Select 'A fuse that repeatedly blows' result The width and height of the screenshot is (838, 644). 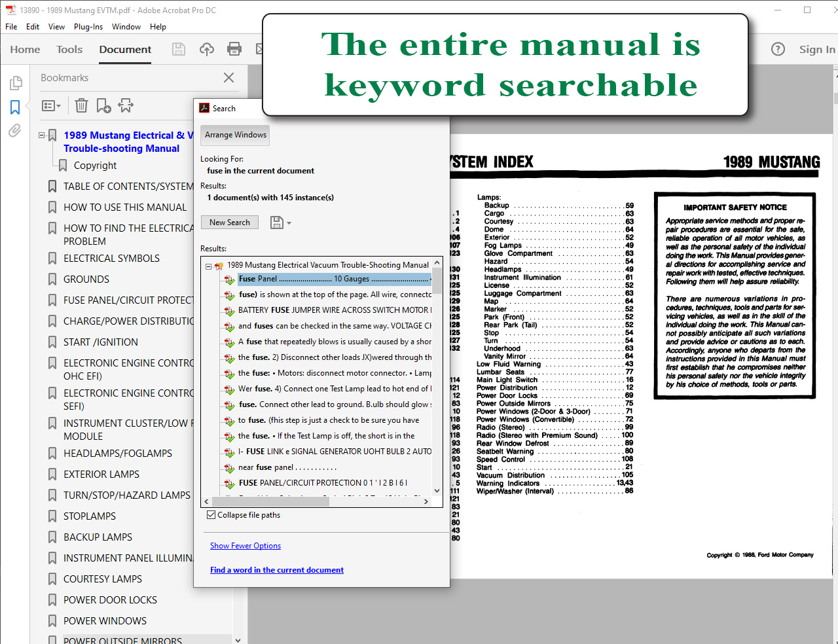[335, 342]
